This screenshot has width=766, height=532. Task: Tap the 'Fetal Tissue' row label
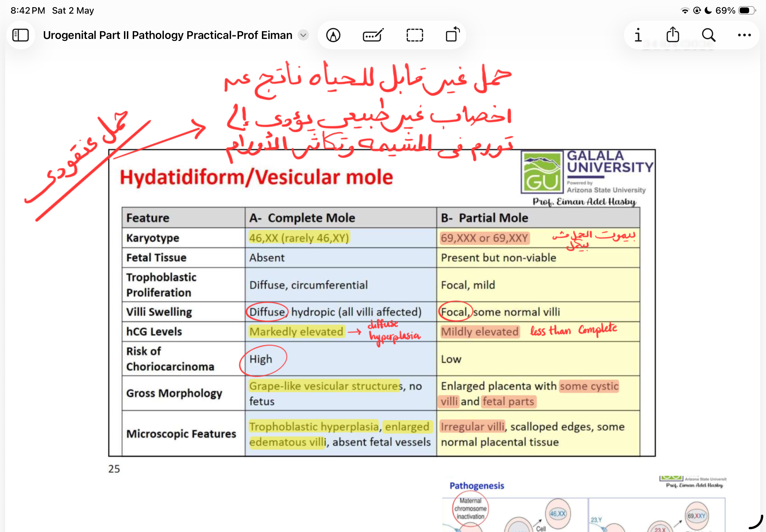156,257
